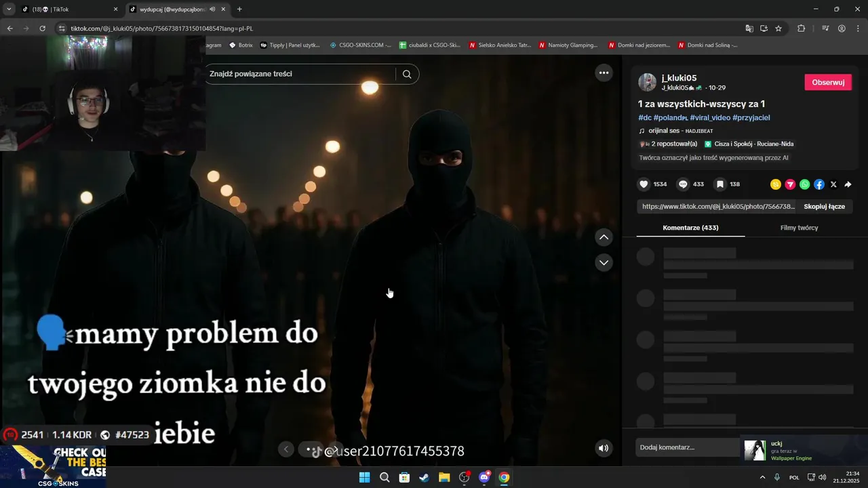Viewport: 868px width, 488px height.
Task: Open Cisza i Spokój location tag
Action: pyautogui.click(x=749, y=144)
